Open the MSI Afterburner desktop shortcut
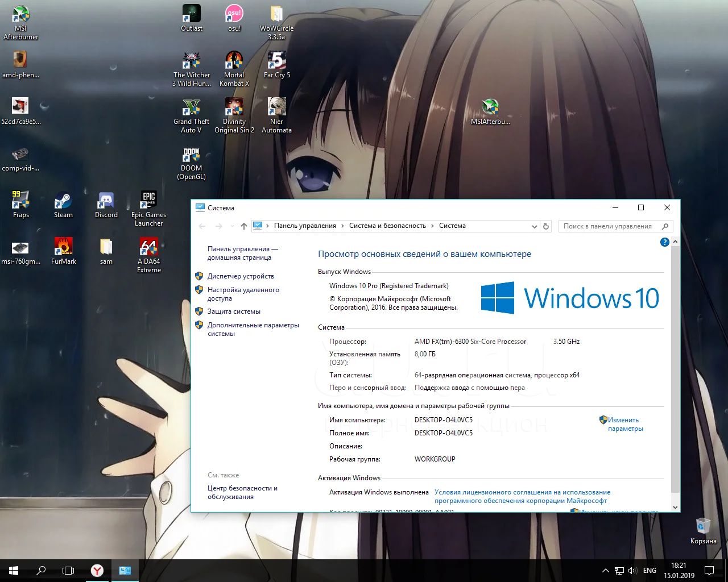This screenshot has height=582, width=728. [21, 23]
